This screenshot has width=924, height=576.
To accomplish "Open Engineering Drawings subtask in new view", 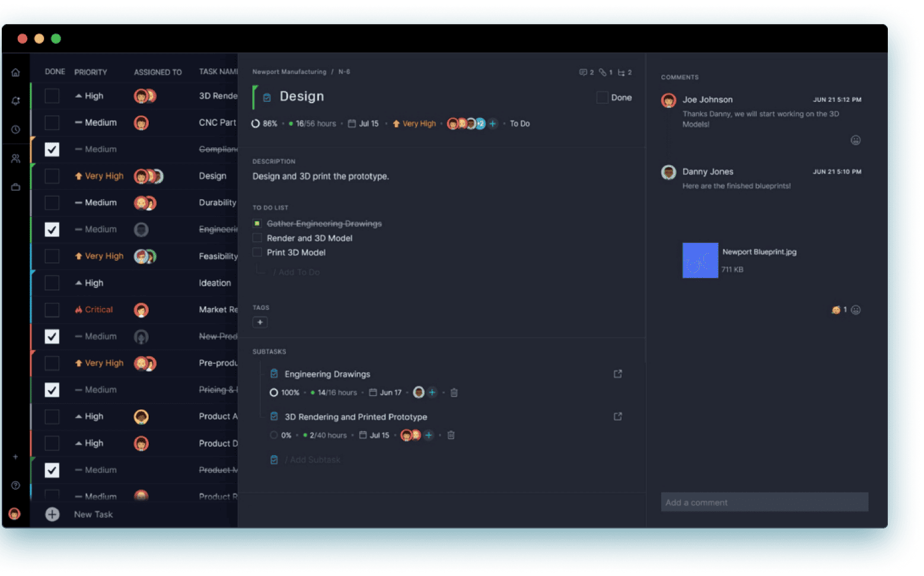I will point(618,374).
